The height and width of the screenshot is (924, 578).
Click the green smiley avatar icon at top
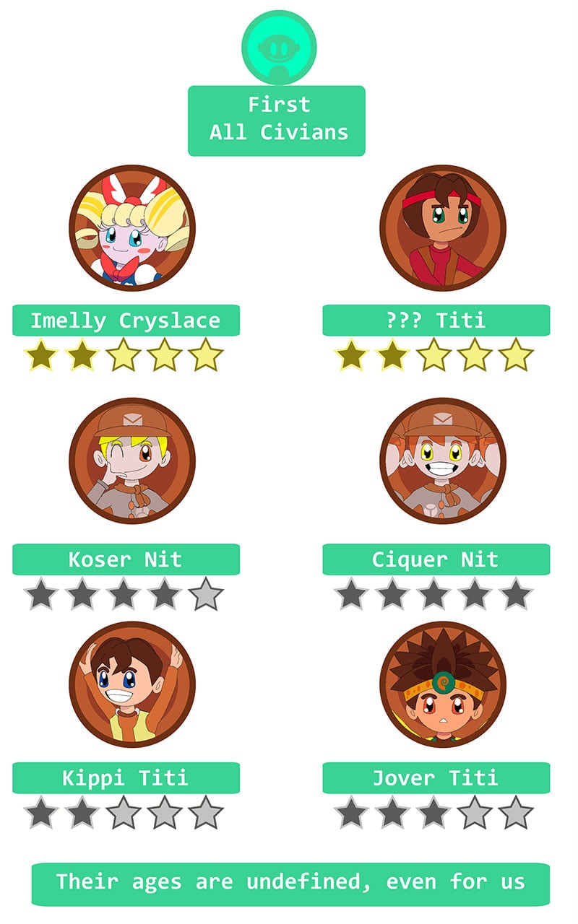(279, 47)
